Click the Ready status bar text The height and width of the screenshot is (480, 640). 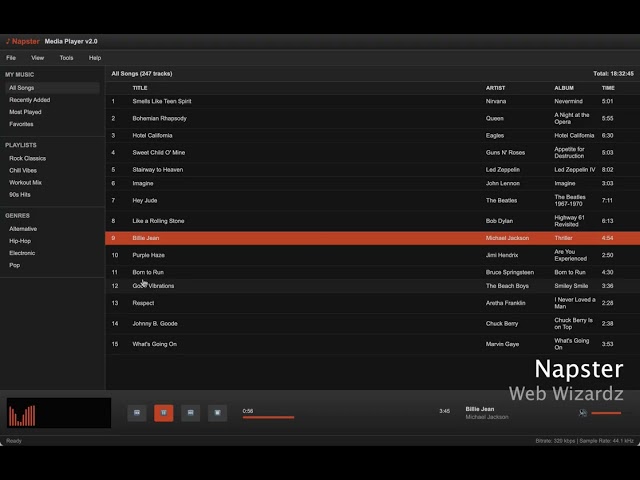coord(14,441)
